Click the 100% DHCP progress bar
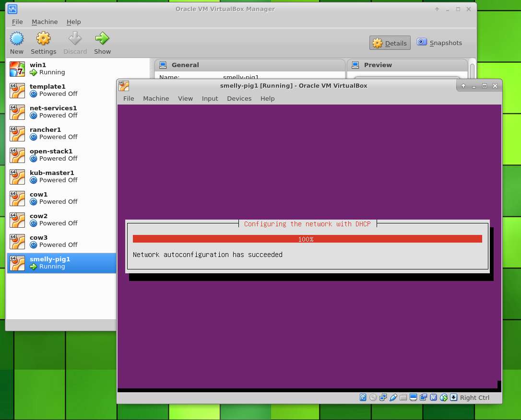The width and height of the screenshot is (521, 420). (308, 239)
